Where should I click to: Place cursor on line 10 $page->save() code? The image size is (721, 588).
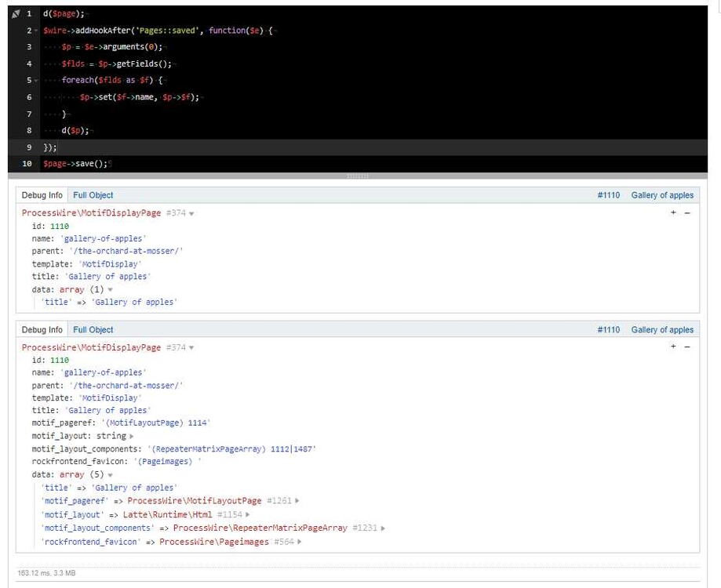[x=75, y=164]
